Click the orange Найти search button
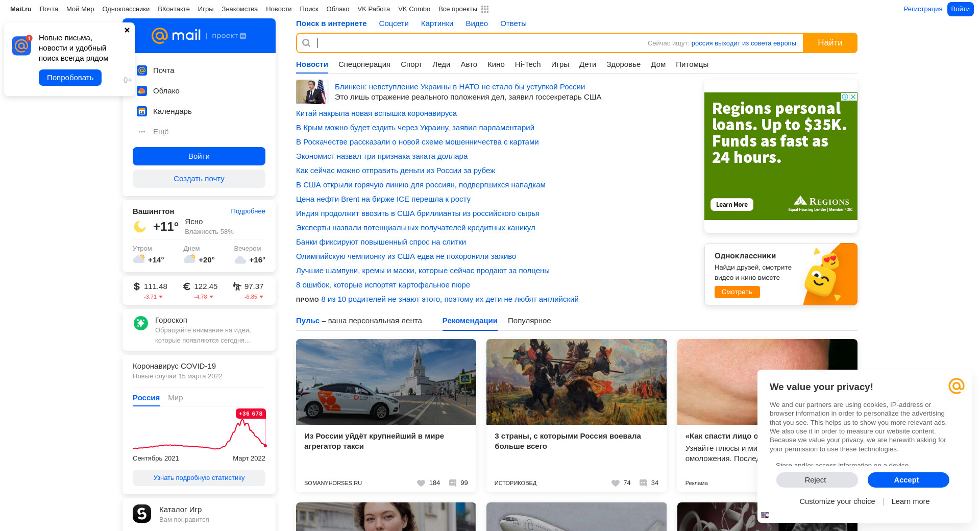Screen dimensions: 980x531 [x=830, y=43]
